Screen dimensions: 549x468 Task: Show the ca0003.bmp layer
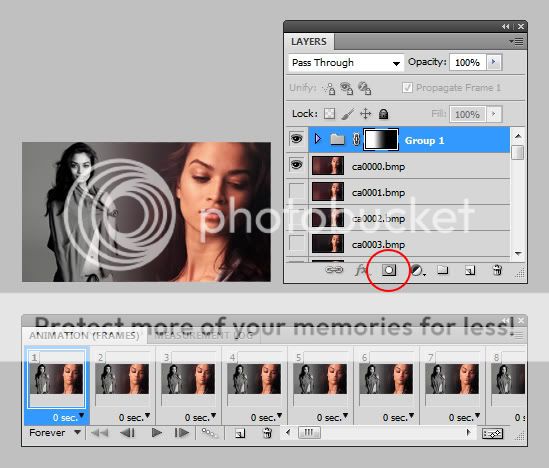[x=297, y=243]
